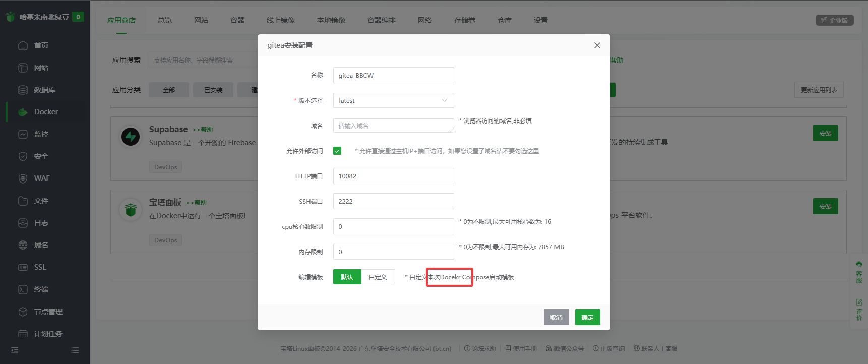Select the 默认 template option
868x364 pixels.
(x=347, y=277)
